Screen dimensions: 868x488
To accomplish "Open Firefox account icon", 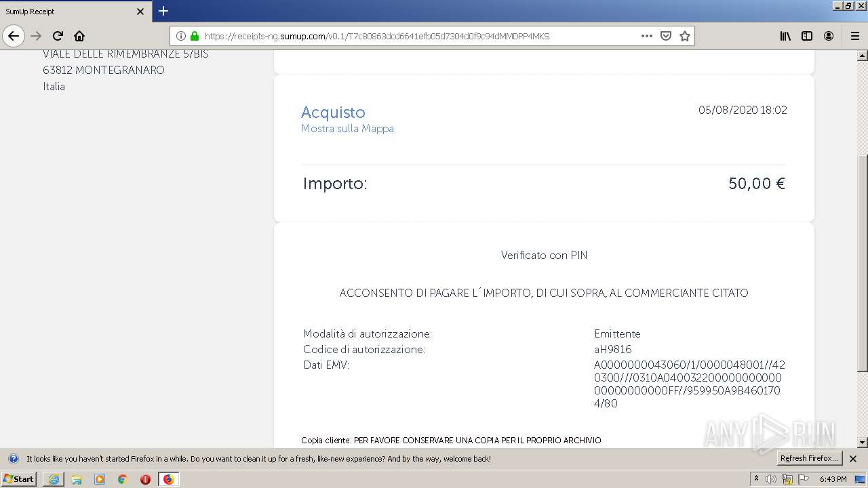I will (x=829, y=36).
